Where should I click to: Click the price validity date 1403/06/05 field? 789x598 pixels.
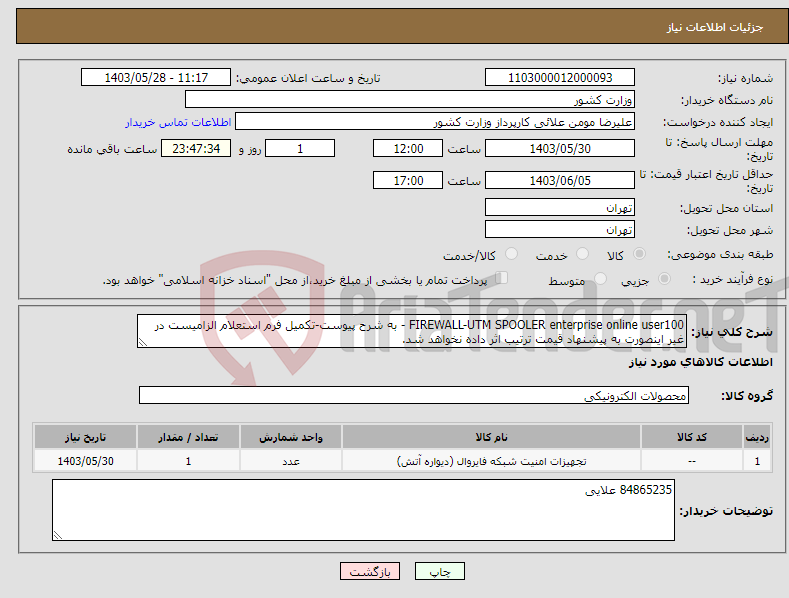pyautogui.click(x=560, y=180)
